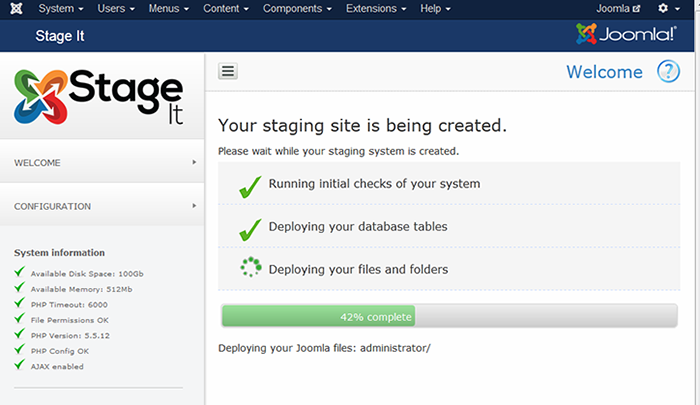
Task: Click the checkmark next to Available Memory
Action: (19, 287)
